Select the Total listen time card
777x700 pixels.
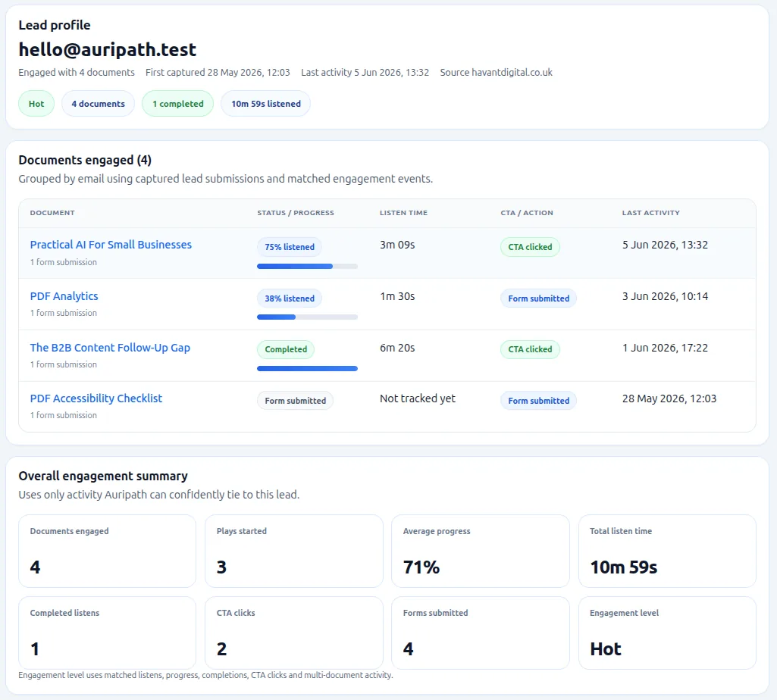click(668, 551)
